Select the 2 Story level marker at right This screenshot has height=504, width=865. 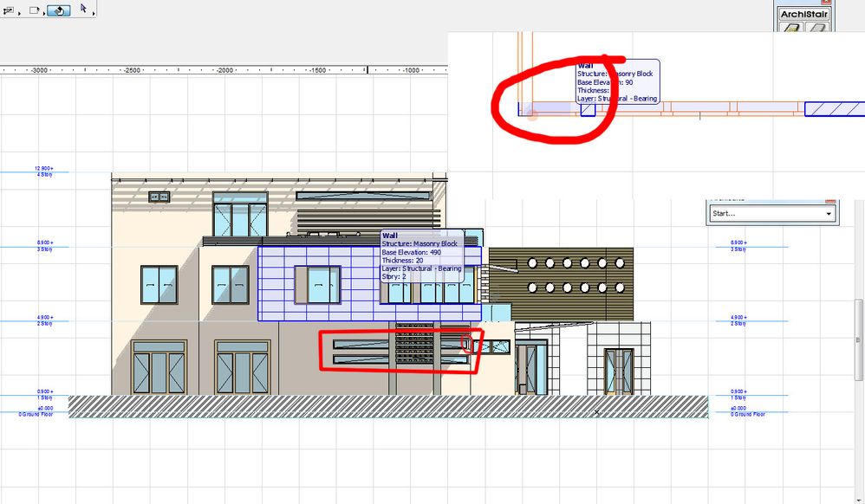(x=738, y=320)
